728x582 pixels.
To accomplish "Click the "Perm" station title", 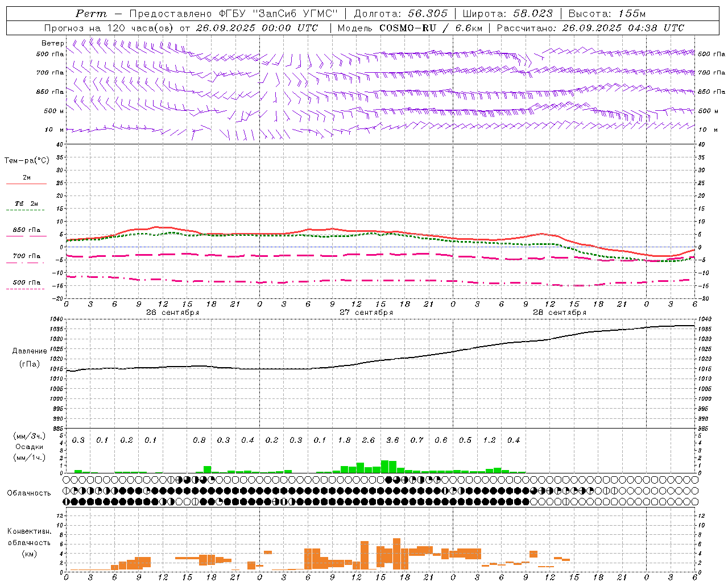I will (x=91, y=14).
